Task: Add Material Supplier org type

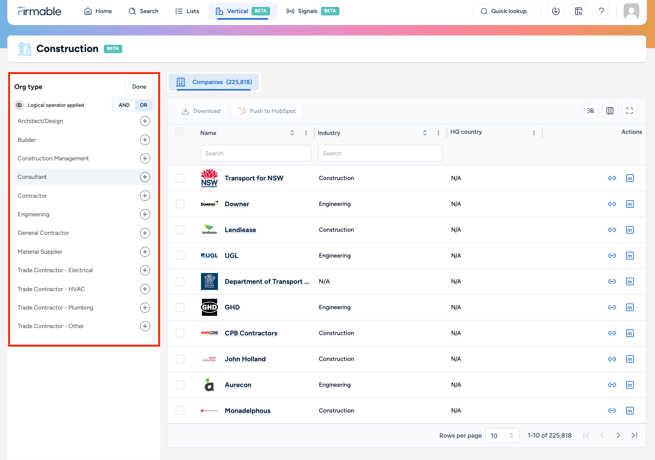Action: pyautogui.click(x=145, y=252)
